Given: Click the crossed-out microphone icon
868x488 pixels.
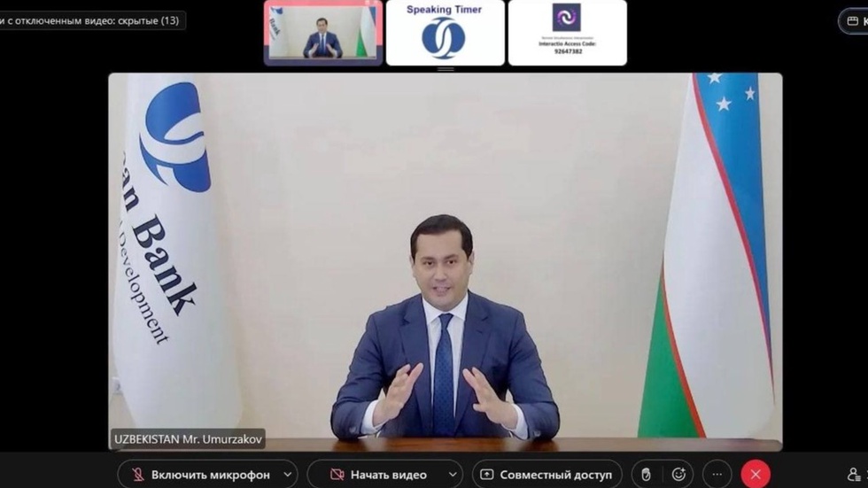Looking at the screenshot, I should point(138,475).
